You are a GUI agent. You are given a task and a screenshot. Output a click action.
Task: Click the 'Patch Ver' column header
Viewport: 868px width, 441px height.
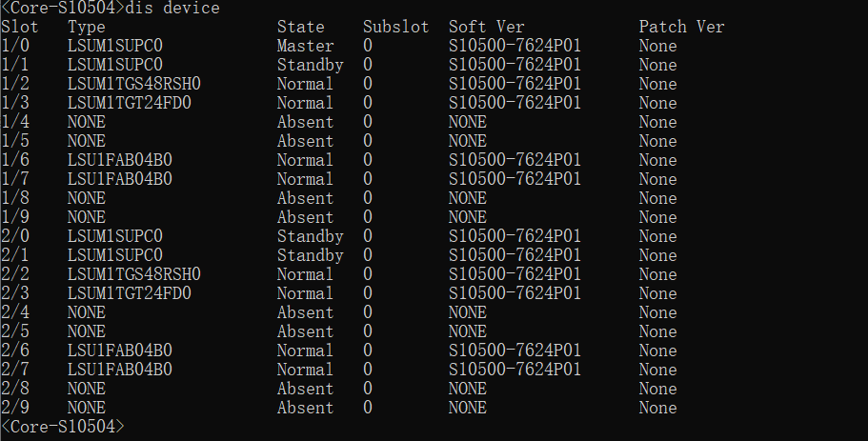pos(681,27)
